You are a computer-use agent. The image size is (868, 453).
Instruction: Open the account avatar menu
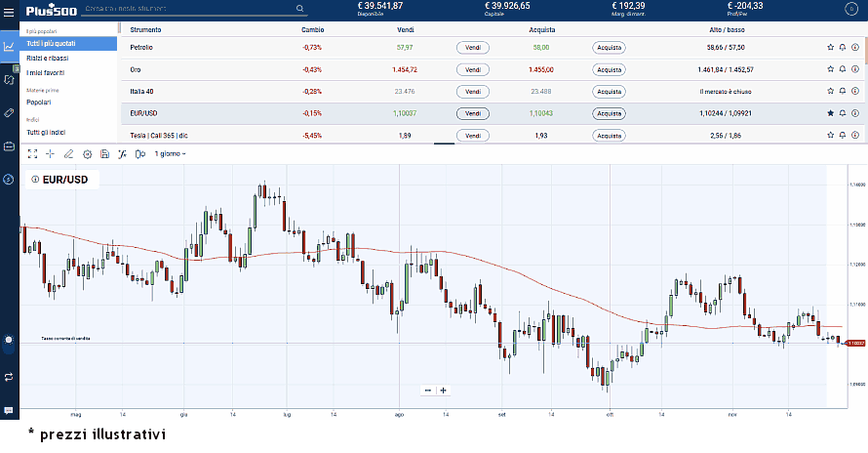coord(849,9)
